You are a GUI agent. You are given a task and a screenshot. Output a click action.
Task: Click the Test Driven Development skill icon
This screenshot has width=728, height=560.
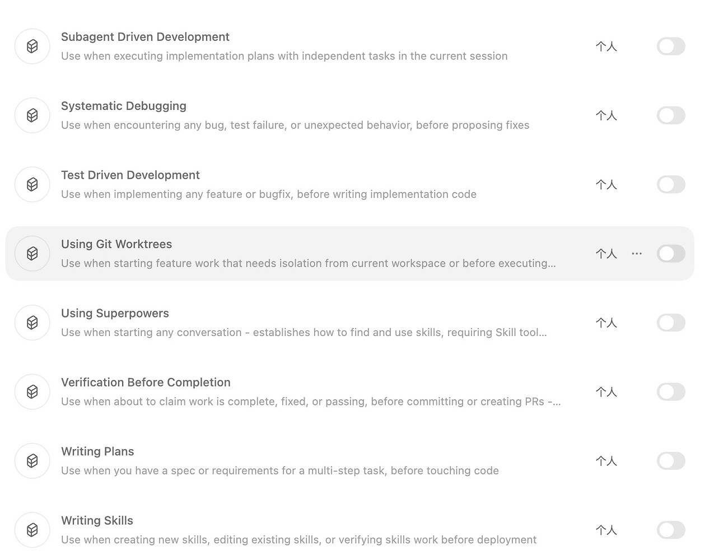pos(32,184)
